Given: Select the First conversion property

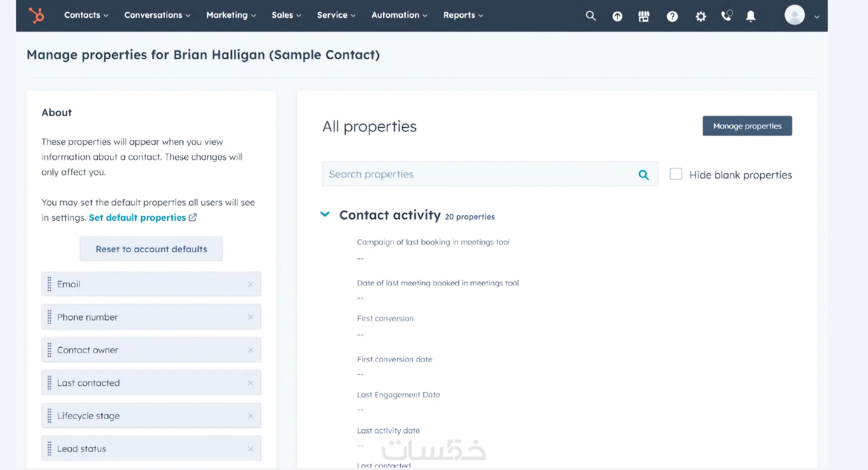Looking at the screenshot, I should click(x=385, y=318).
